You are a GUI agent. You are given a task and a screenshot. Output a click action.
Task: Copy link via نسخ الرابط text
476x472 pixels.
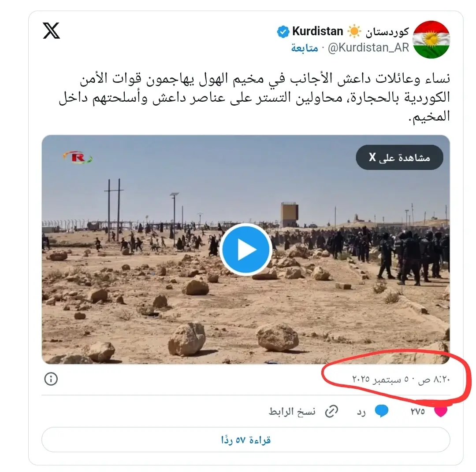[x=292, y=412]
